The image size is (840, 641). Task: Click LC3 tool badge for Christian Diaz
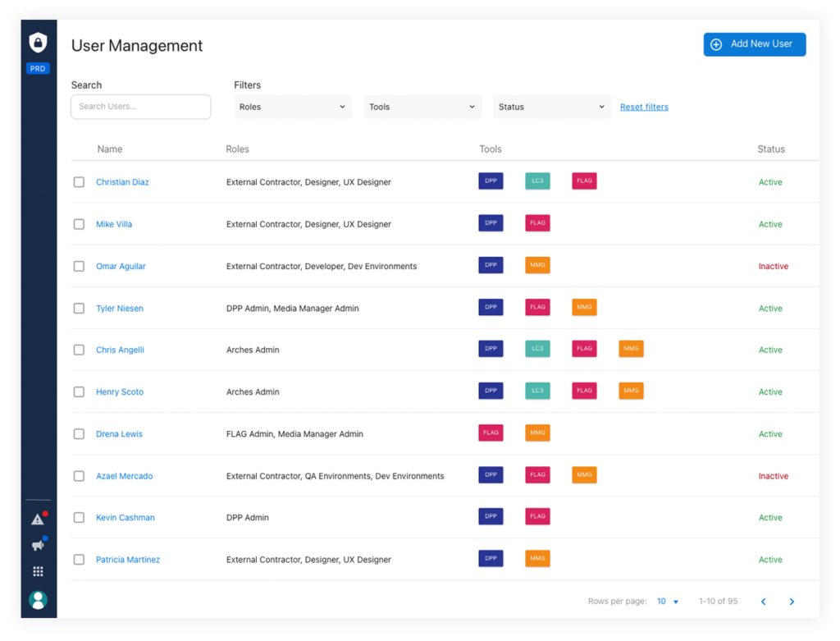pyautogui.click(x=537, y=181)
